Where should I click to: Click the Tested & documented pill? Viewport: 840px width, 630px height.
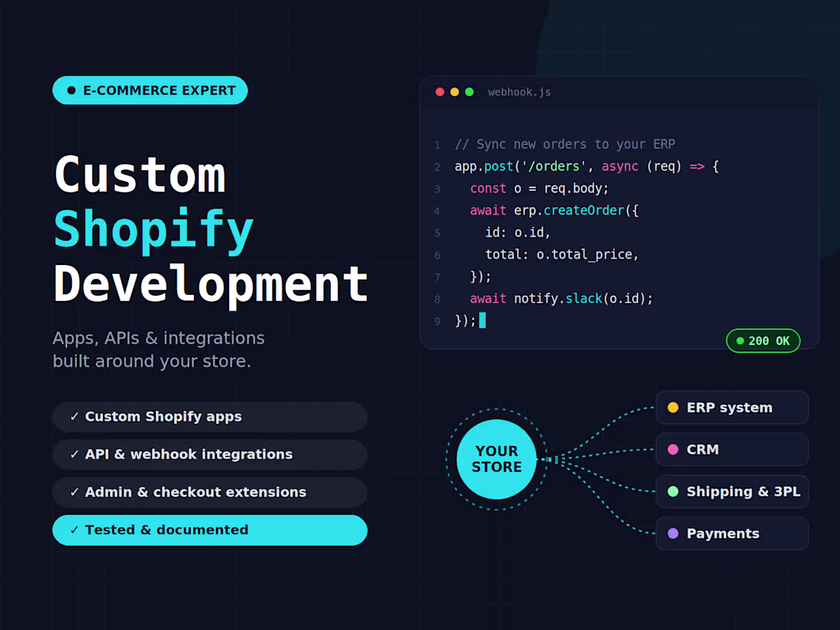(x=209, y=530)
